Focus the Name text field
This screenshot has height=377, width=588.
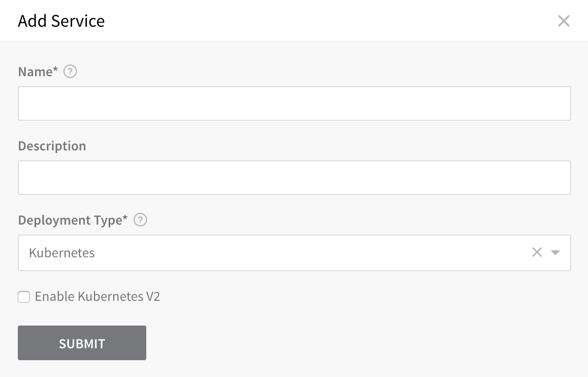click(294, 103)
